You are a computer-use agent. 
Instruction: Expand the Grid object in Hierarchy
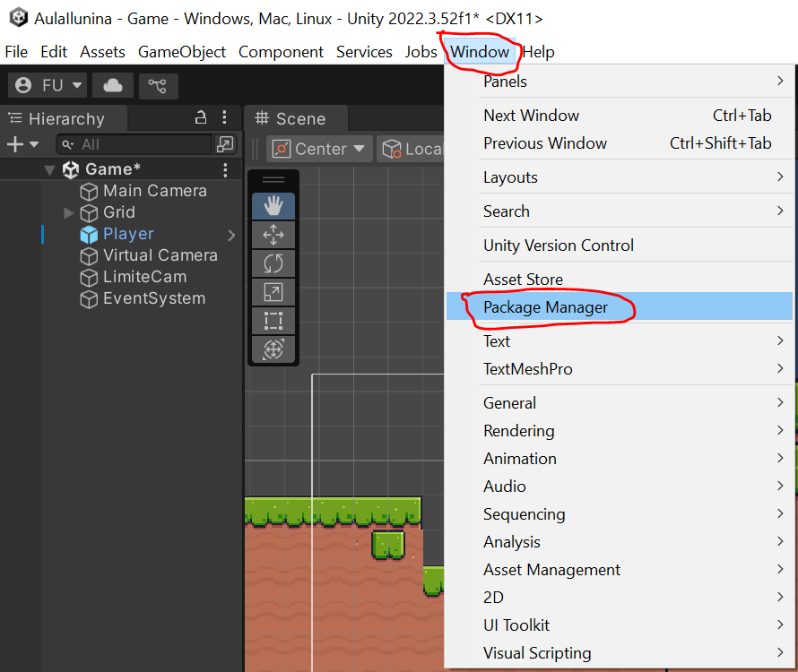click(69, 212)
